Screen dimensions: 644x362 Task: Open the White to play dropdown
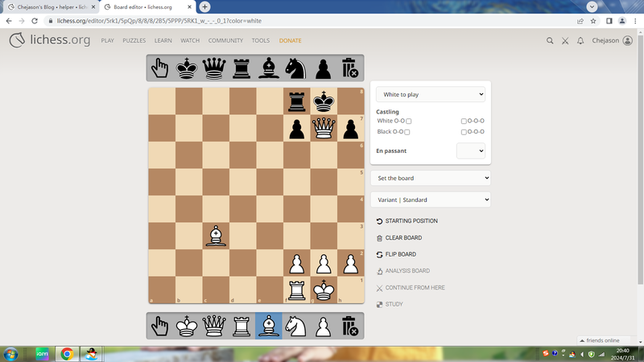[431, 94]
